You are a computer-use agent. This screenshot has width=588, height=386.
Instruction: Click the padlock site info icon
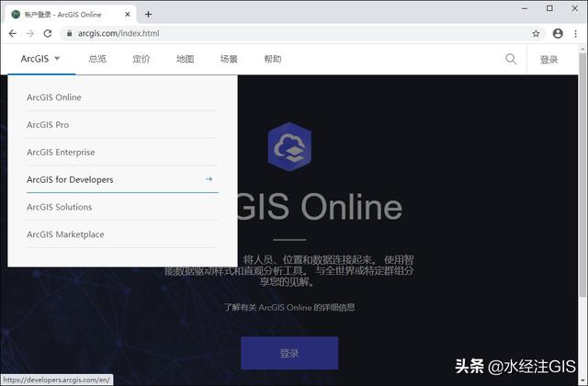pyautogui.click(x=70, y=33)
